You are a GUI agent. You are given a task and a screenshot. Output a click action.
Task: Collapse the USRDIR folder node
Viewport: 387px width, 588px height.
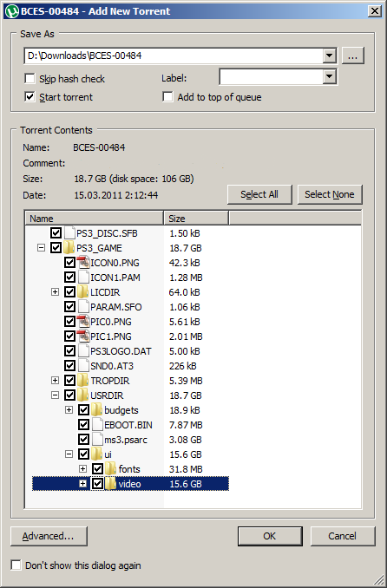[x=55, y=395]
